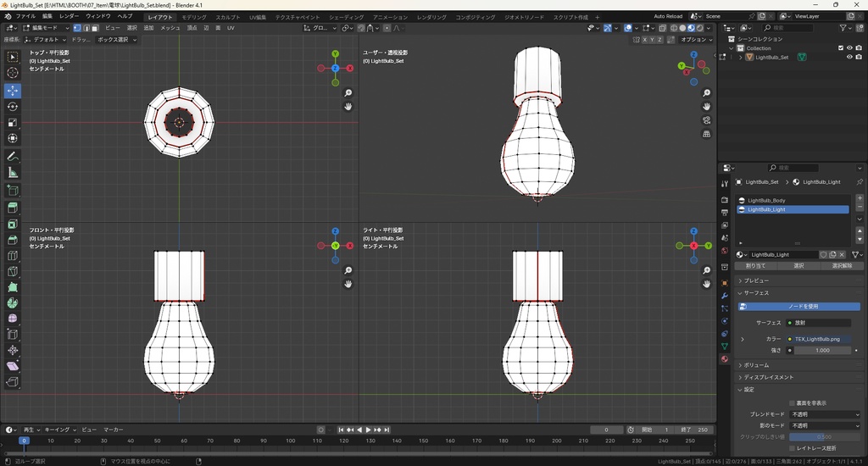Click the current frame number field
Screen dimensions: 868x466
pos(607,430)
